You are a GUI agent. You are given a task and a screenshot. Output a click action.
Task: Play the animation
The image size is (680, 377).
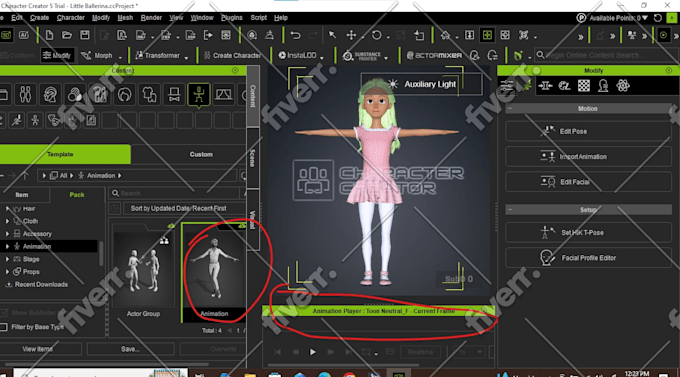click(312, 352)
